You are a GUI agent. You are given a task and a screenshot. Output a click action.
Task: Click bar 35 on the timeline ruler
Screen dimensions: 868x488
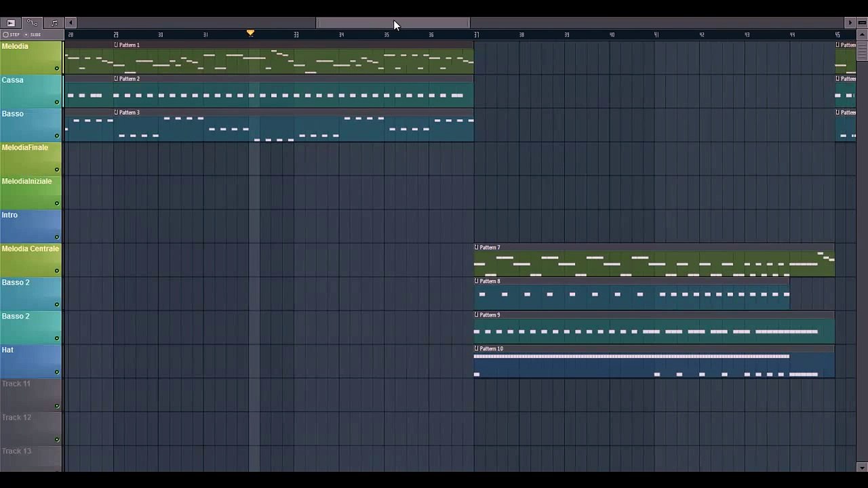386,35
